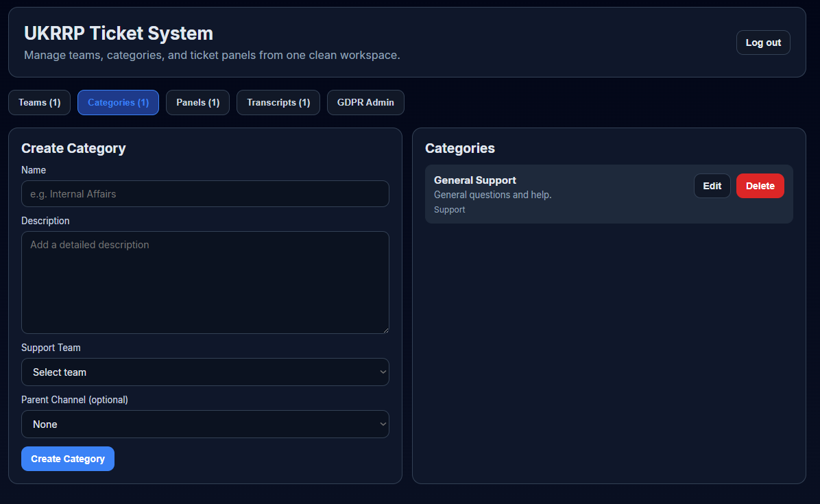Click the Support Team dropdown chevron
The height and width of the screenshot is (504, 820).
click(x=382, y=372)
